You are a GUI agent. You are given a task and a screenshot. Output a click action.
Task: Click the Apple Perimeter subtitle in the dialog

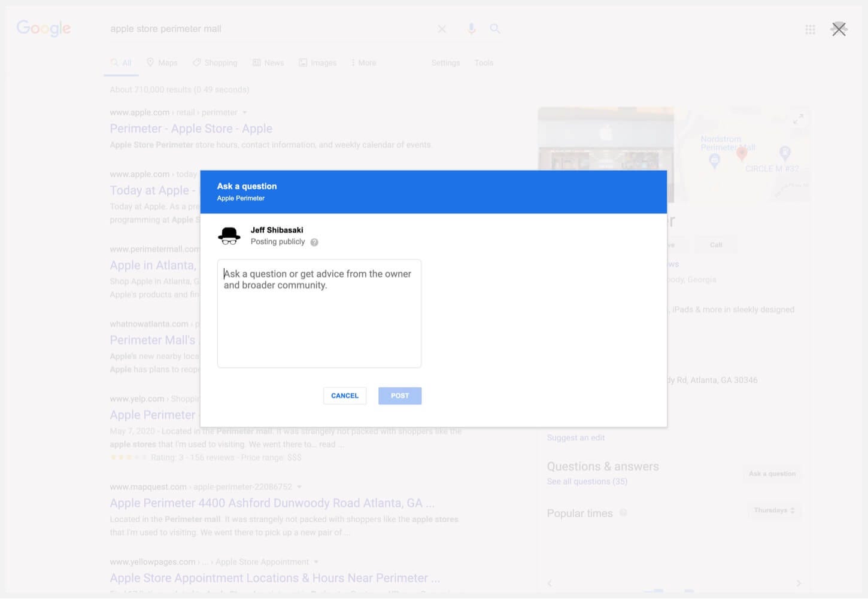241,198
